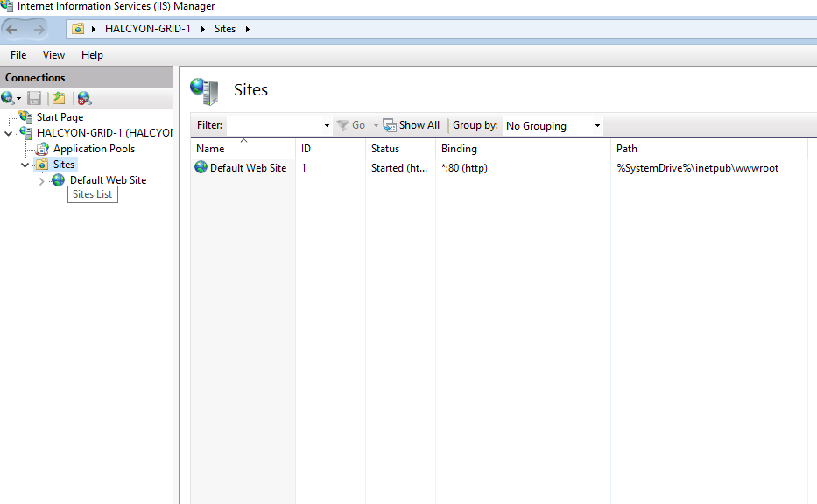Screen dimensions: 817x504
Task: Open the Go button dropdown arrow
Action: click(376, 125)
